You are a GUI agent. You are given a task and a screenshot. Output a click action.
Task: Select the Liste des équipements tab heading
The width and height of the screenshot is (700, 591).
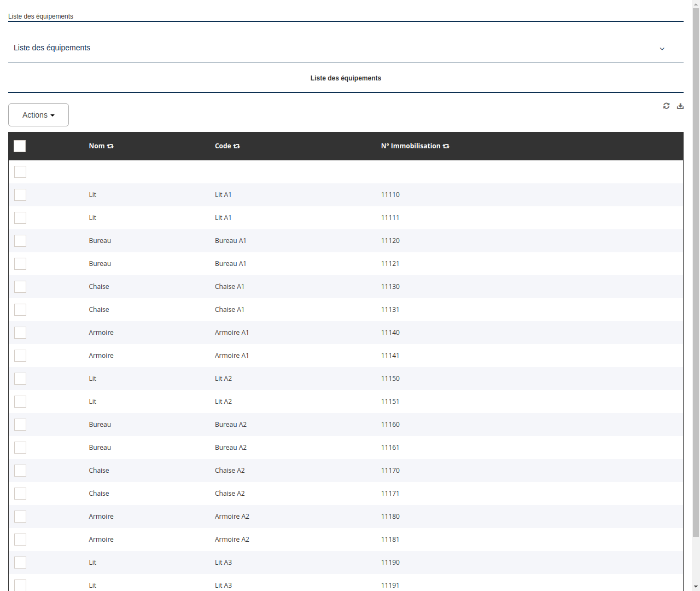coord(346,78)
